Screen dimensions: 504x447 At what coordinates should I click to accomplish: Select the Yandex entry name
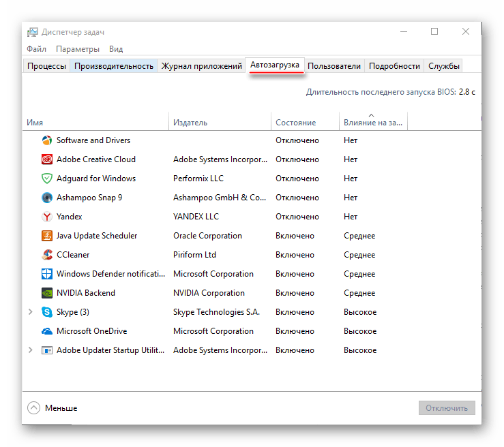[x=70, y=217]
